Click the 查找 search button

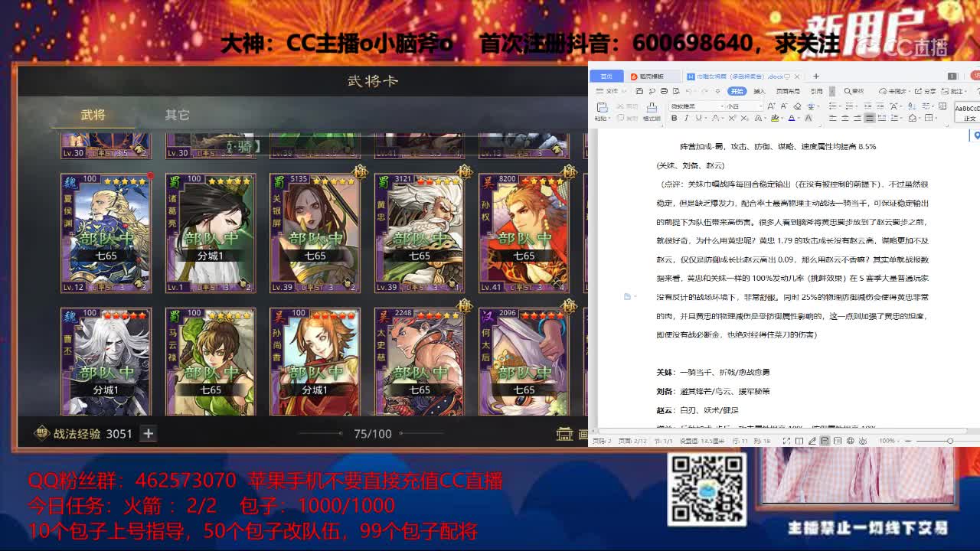coord(852,91)
